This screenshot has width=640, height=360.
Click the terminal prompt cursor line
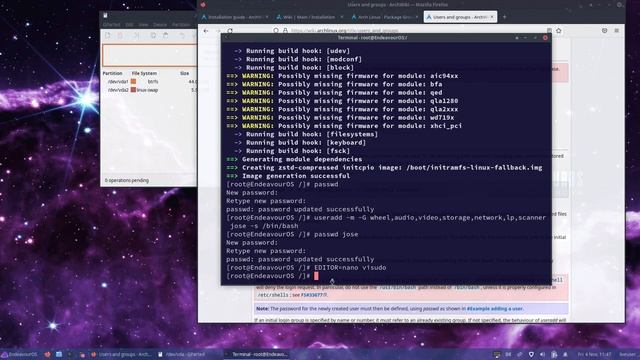386,276
